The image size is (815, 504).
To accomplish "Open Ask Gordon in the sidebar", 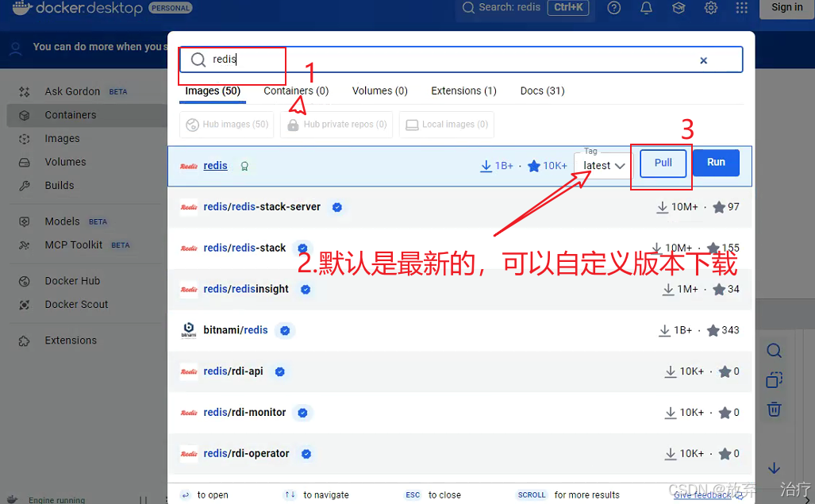I will click(86, 91).
